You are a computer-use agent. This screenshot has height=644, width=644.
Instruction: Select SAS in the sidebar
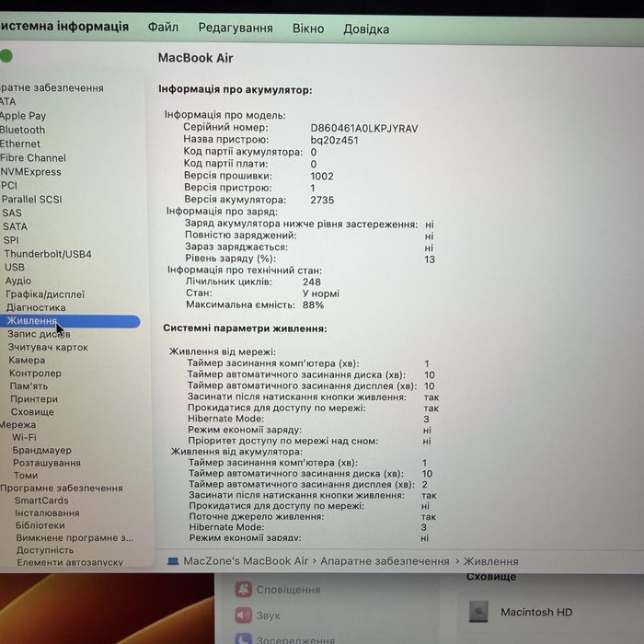(12, 213)
